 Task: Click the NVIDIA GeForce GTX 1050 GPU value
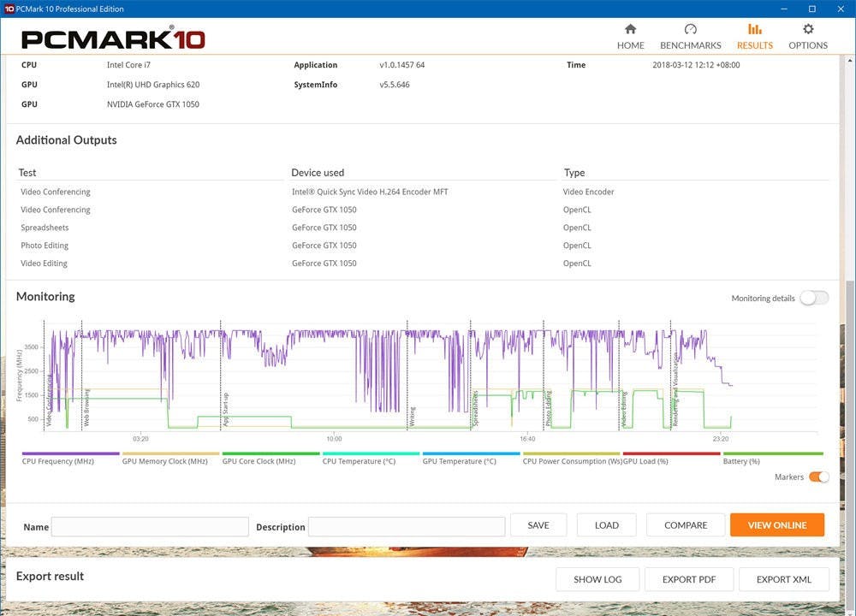(x=153, y=104)
